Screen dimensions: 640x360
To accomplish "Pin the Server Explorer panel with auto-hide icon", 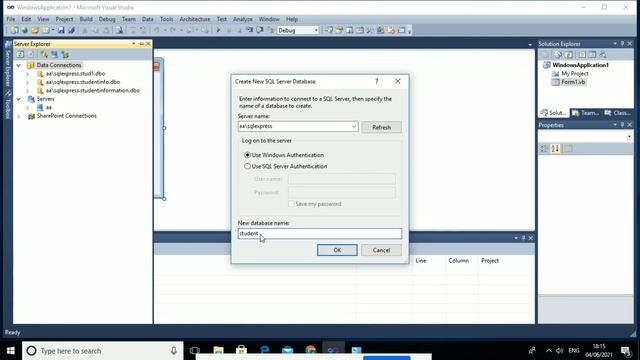I will tap(141, 44).
